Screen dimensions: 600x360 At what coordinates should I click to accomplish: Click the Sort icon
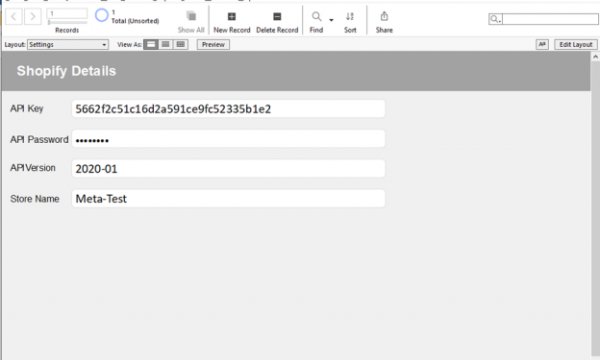click(x=350, y=16)
